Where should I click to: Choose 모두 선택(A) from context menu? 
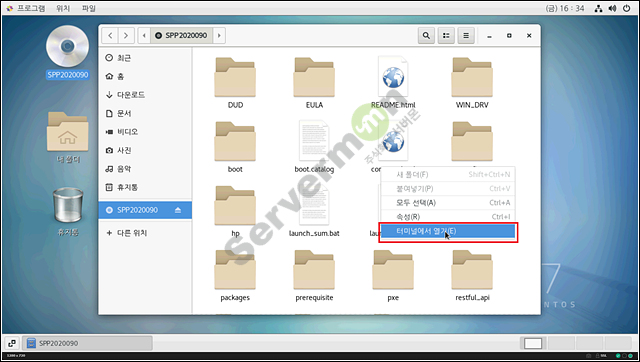448,203
